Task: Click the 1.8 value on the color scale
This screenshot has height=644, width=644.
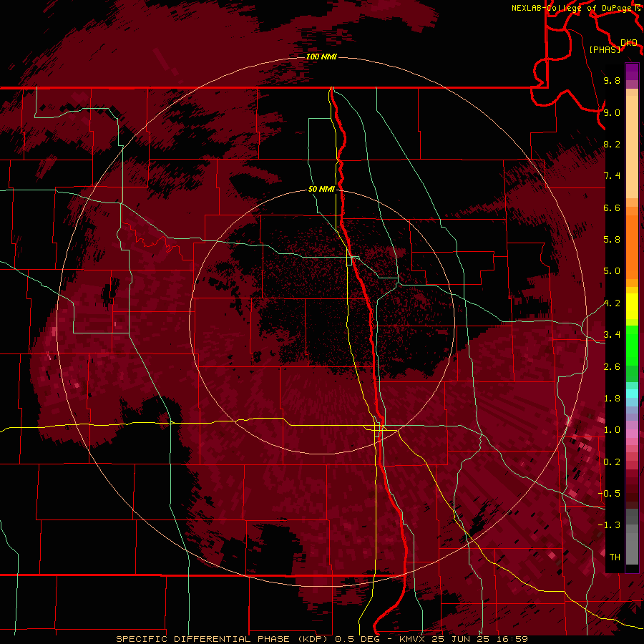Action: [x=612, y=399]
